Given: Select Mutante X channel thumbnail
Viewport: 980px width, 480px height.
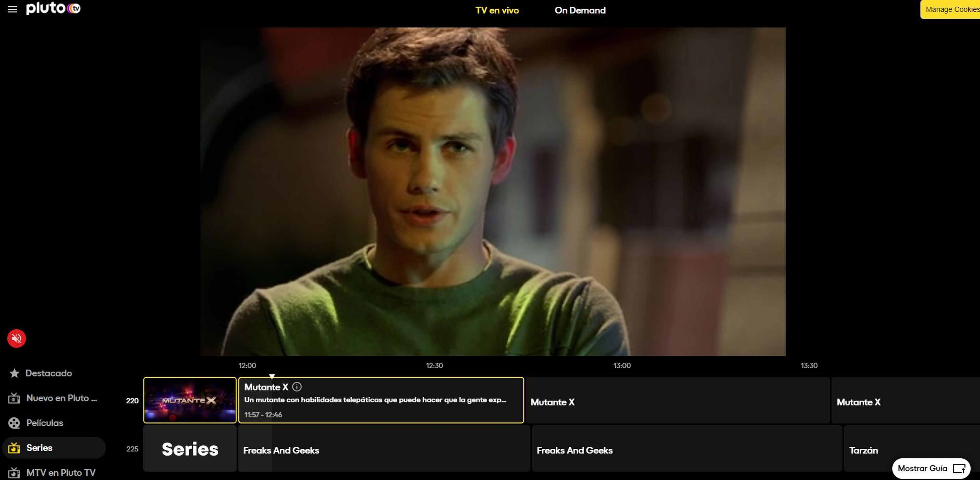Looking at the screenshot, I should pos(189,400).
